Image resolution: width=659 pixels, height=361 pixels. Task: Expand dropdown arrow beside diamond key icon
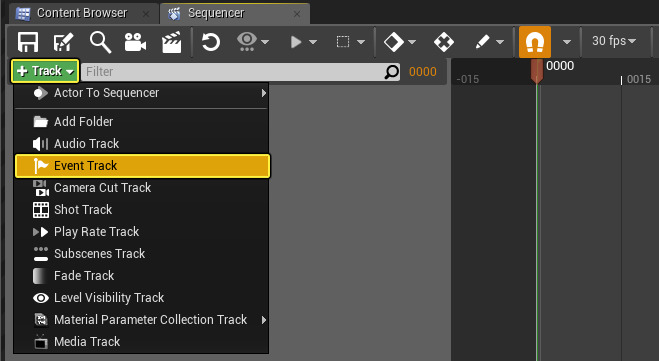tap(412, 42)
